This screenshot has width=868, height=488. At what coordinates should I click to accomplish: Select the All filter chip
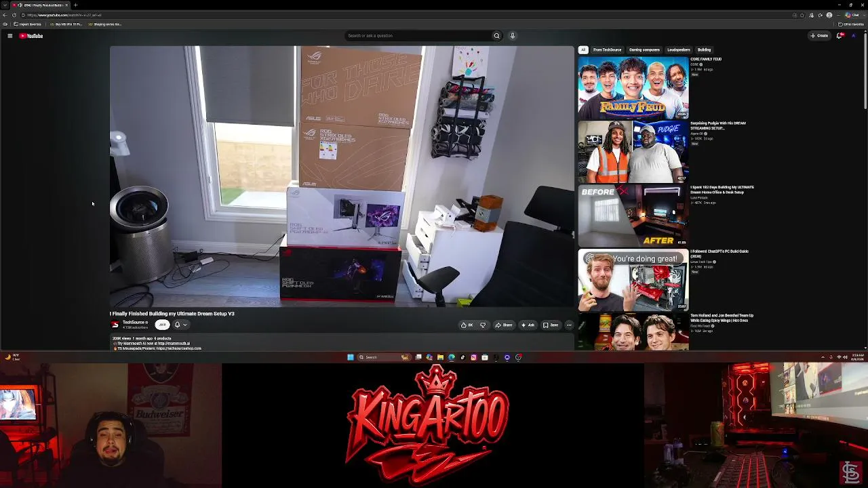tap(583, 49)
